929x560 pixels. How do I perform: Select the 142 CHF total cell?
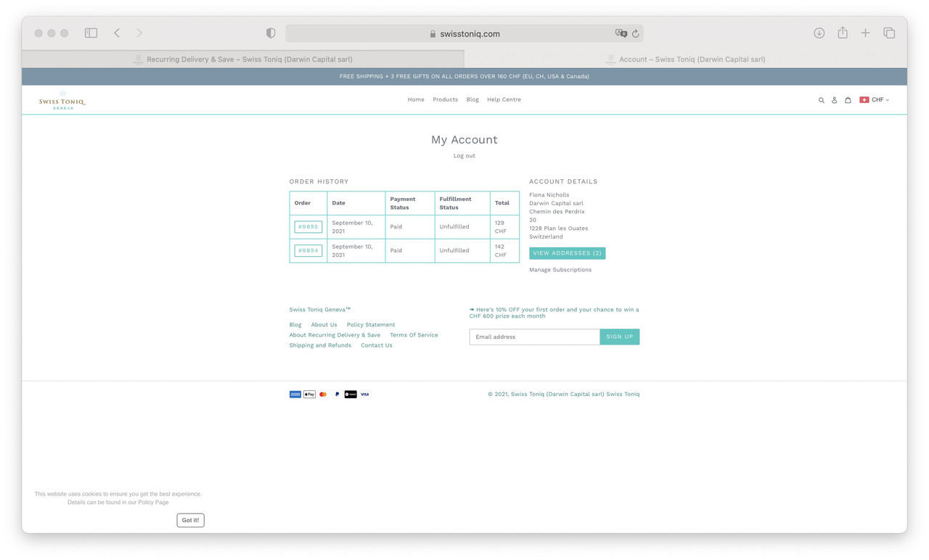(504, 251)
